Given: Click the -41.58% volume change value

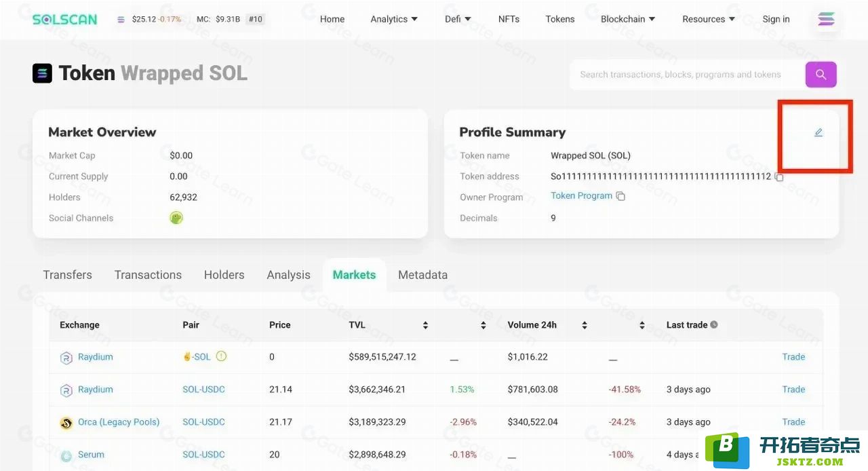Looking at the screenshot, I should [625, 390].
